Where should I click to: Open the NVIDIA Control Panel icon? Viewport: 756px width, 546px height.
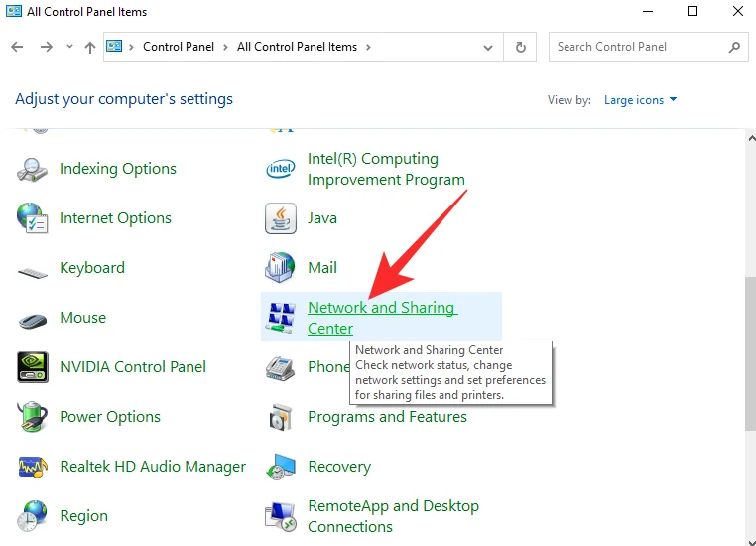click(x=33, y=367)
